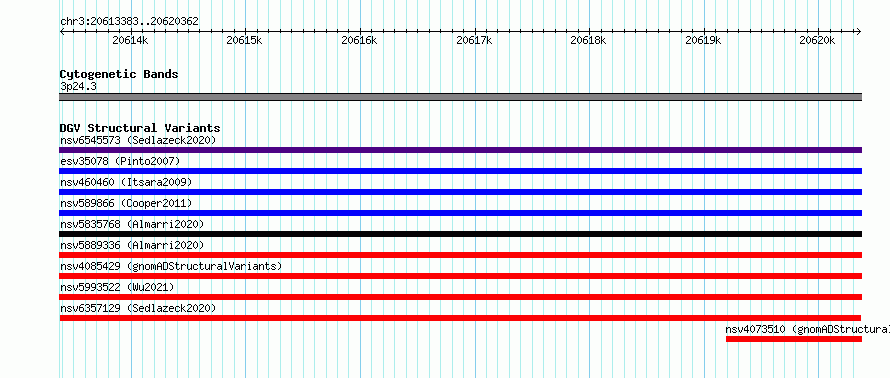Click the right arrowhead of the ruler

tap(859, 31)
